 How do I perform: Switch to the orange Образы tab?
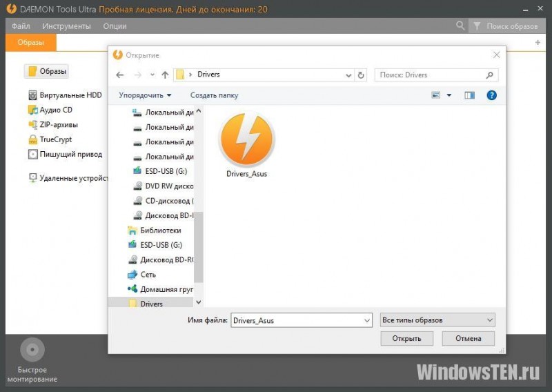[30, 42]
